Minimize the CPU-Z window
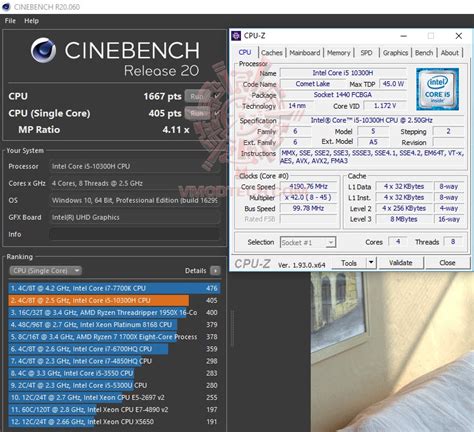 pos(403,36)
